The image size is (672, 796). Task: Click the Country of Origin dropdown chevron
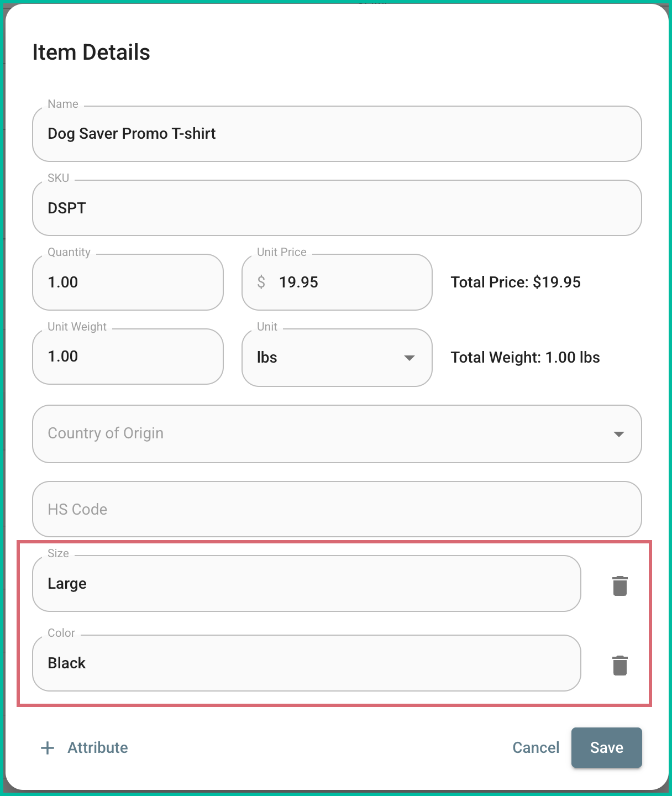(620, 434)
